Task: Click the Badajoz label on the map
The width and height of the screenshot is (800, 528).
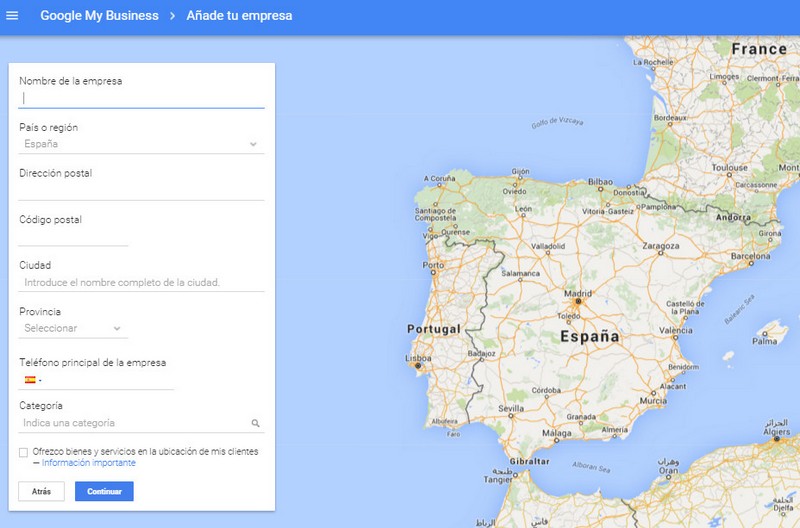Action: pos(482,354)
